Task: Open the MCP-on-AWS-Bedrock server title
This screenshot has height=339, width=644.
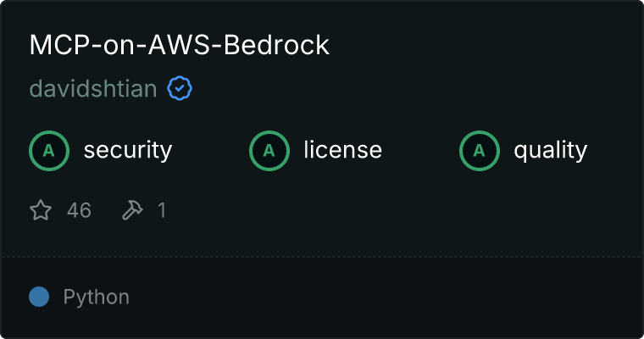Action: coord(179,44)
